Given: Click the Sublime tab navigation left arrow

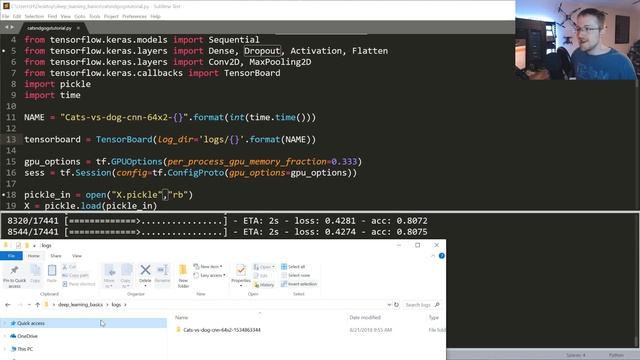Looking at the screenshot, I should click(6, 27).
